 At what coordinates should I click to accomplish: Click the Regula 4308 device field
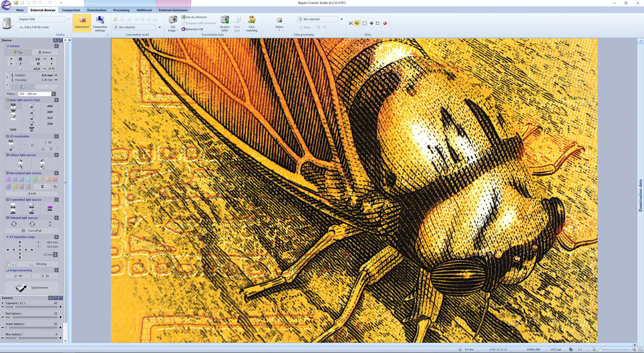point(41,19)
